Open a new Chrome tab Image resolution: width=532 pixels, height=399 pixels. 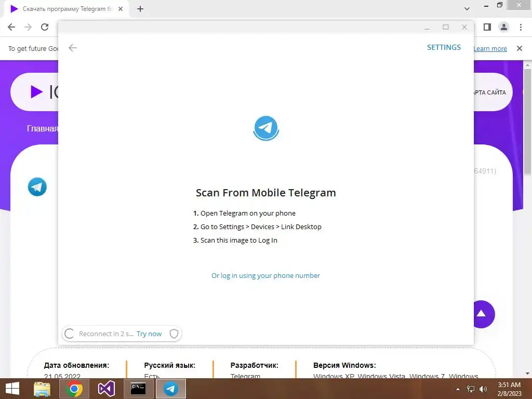[x=140, y=9]
